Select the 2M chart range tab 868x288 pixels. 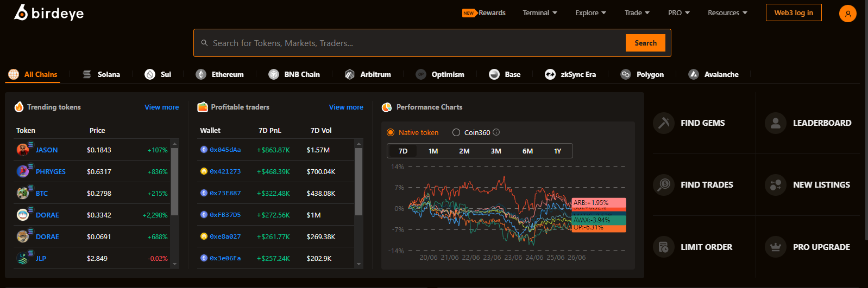tap(464, 151)
